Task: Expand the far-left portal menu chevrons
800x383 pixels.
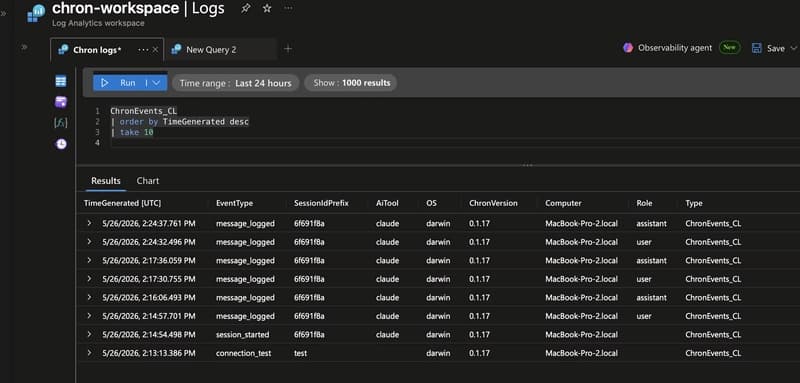Action: pos(4,13)
